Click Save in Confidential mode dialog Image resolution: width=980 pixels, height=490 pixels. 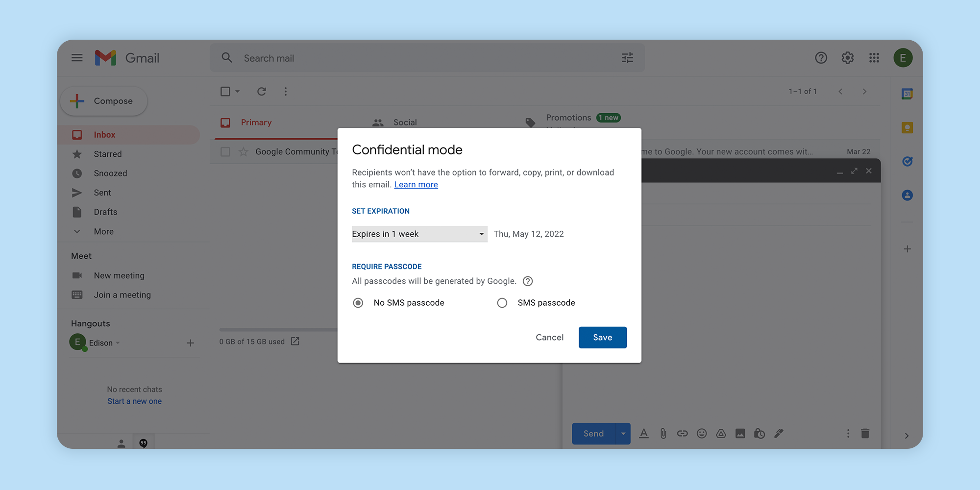[602, 337]
